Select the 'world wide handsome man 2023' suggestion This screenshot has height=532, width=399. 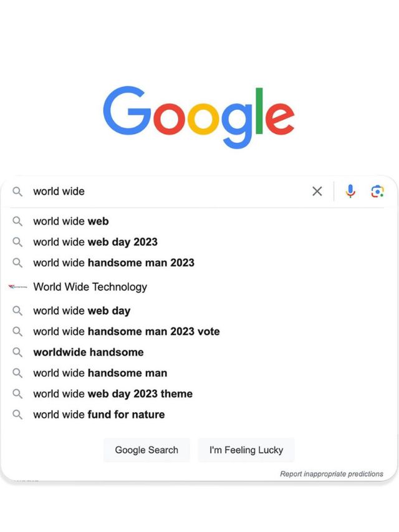113,263
